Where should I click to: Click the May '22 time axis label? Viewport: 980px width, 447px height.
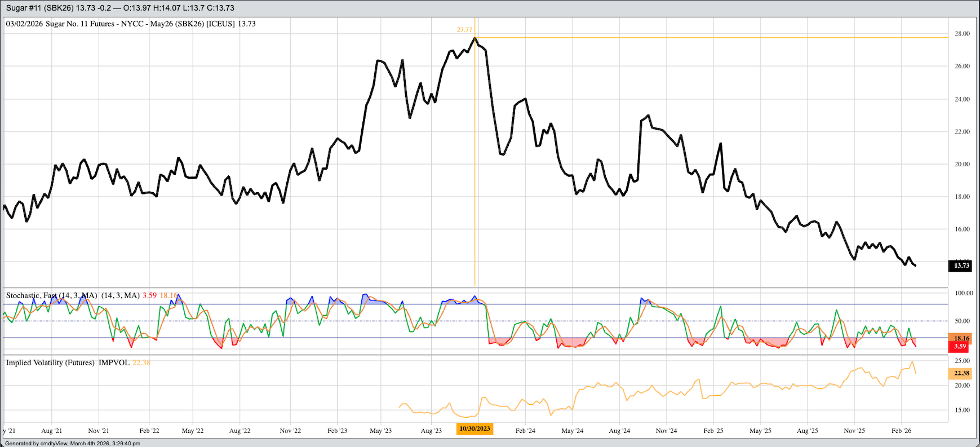point(192,431)
